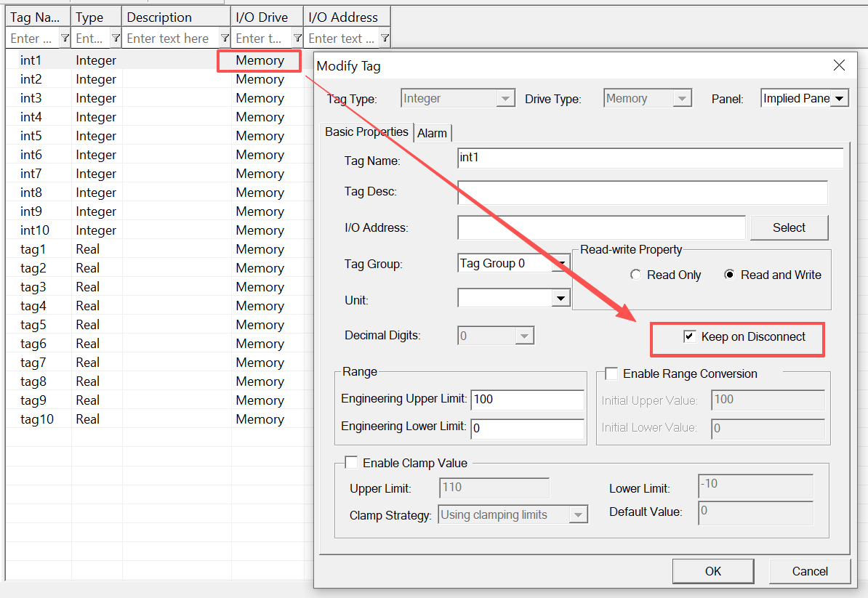Expand the Tag Group dropdown
The image size is (868, 598).
click(x=560, y=264)
